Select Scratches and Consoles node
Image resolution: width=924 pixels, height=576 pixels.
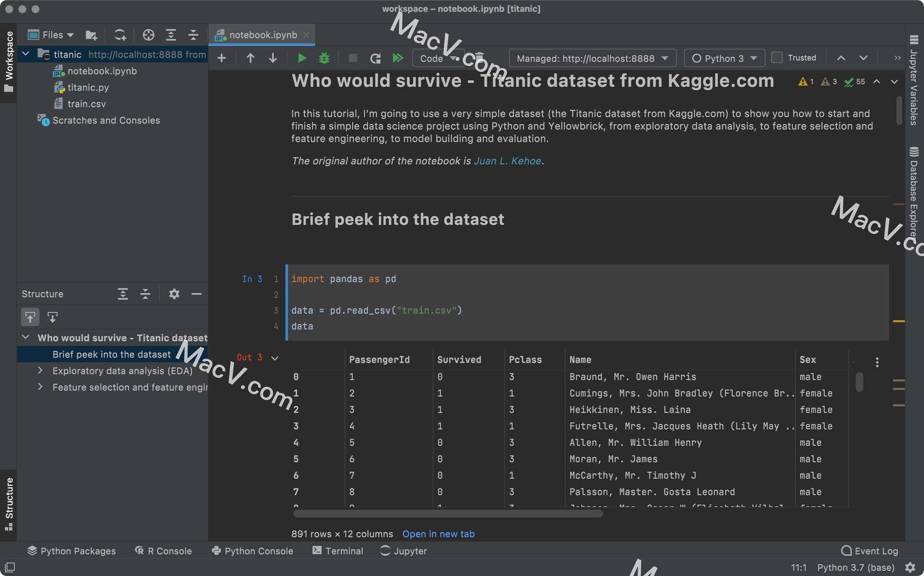click(x=99, y=120)
